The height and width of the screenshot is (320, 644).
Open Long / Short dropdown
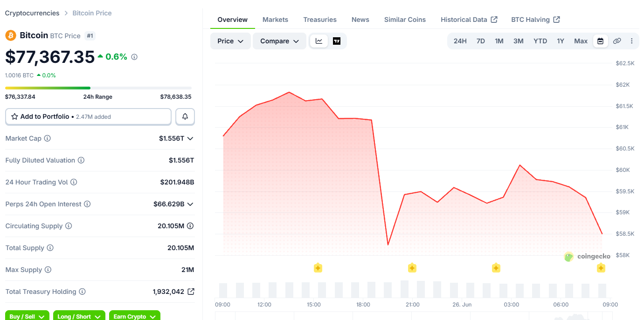pyautogui.click(x=79, y=315)
